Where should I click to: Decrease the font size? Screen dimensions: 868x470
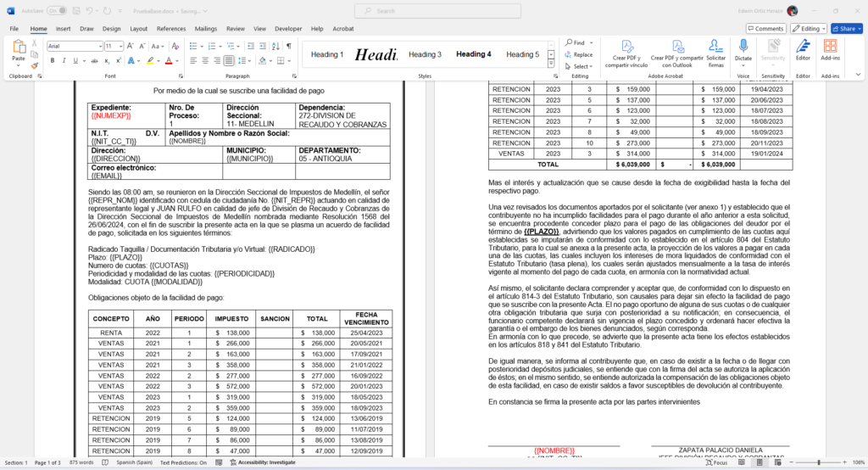pos(142,46)
